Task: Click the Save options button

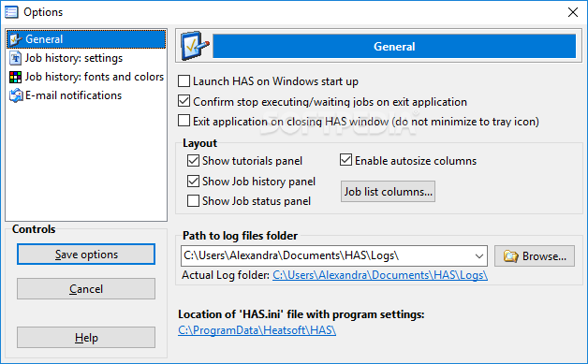Action: coord(86,255)
